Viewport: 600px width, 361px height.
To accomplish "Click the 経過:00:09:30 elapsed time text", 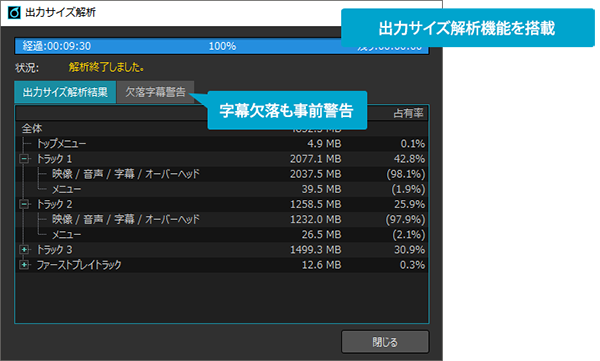I will click(57, 46).
